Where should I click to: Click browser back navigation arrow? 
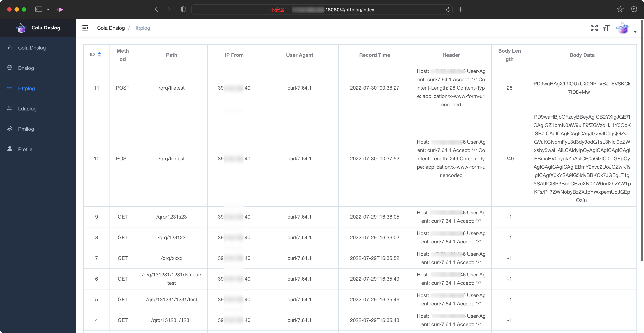pos(156,9)
